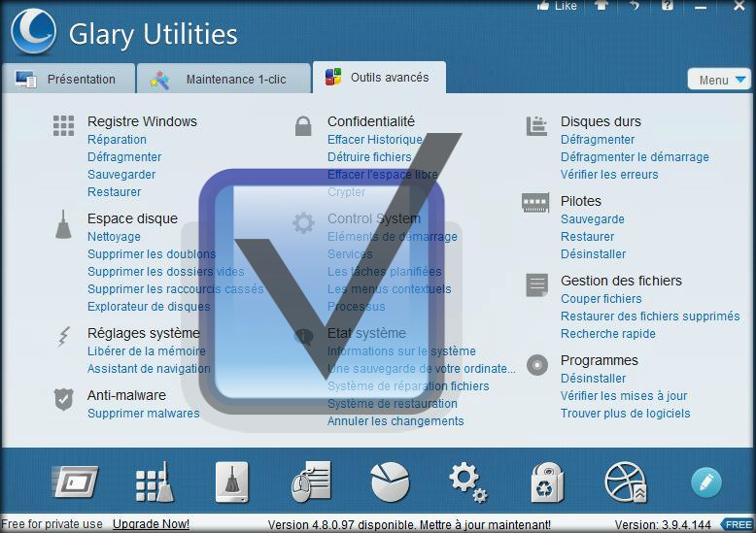Switch to the Maintenance 1-clic tab
This screenshot has width=756, height=533.
pyautogui.click(x=223, y=79)
